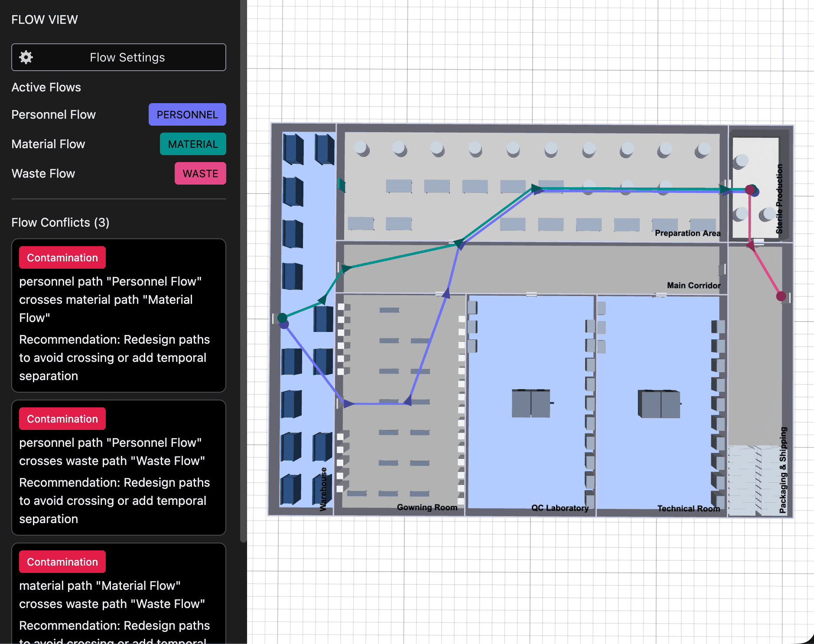This screenshot has height=644, width=814.
Task: Click the waste flow end node in Packaging corridor
Action: 781,296
